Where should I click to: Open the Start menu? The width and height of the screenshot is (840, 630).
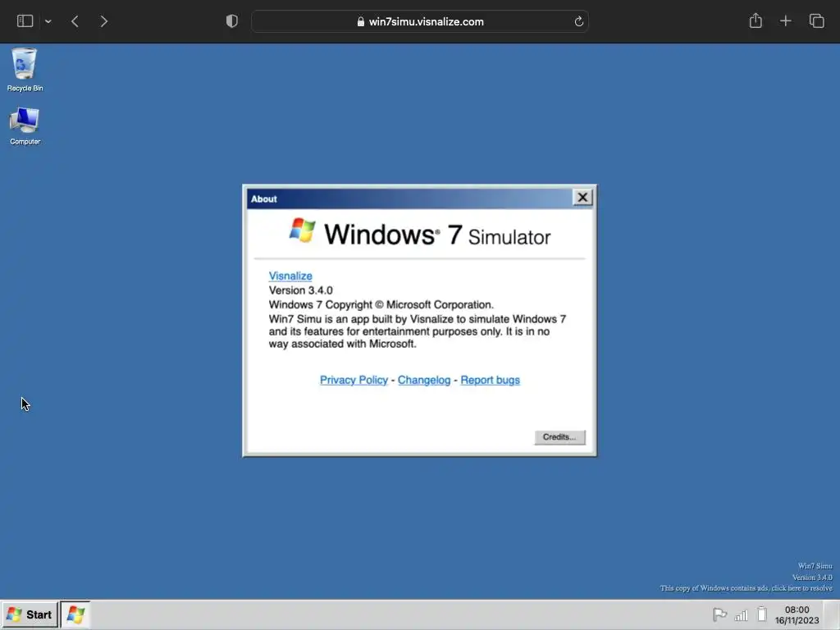pos(30,614)
